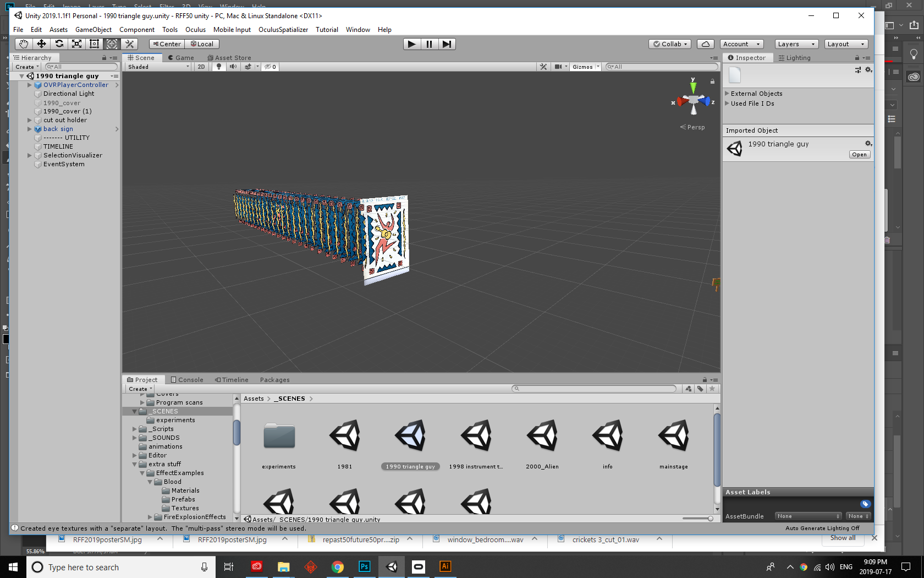Toggle Local handle rotation

pos(202,44)
